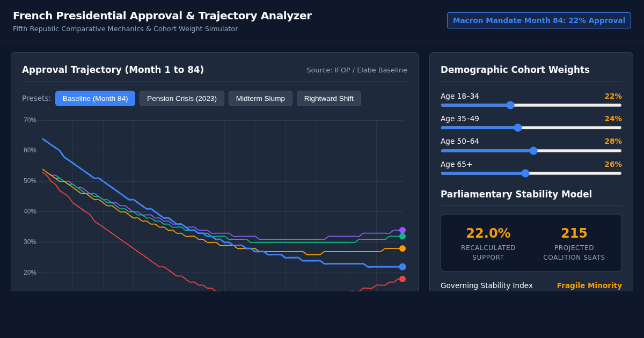Click the Age 50–64 28% value

[613, 141]
